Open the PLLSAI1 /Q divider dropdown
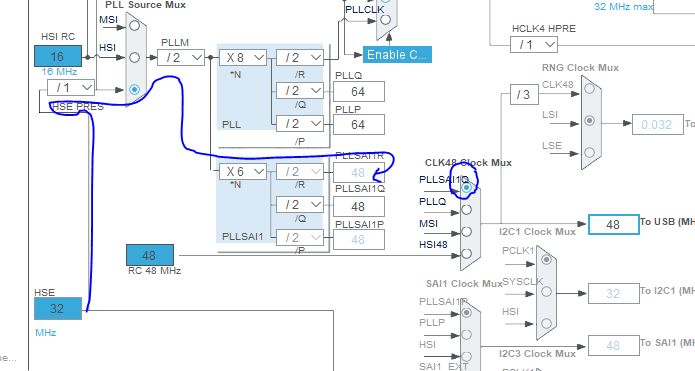 click(300, 205)
